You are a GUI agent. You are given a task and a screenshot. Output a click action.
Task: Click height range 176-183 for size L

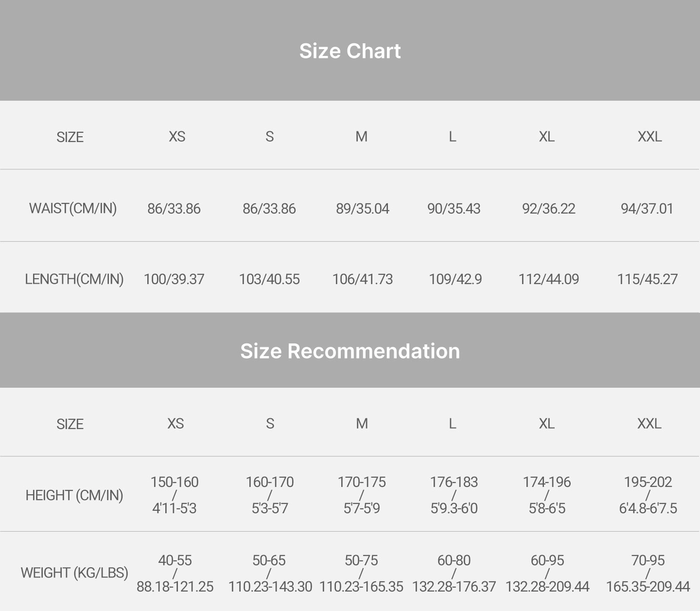coord(454,482)
